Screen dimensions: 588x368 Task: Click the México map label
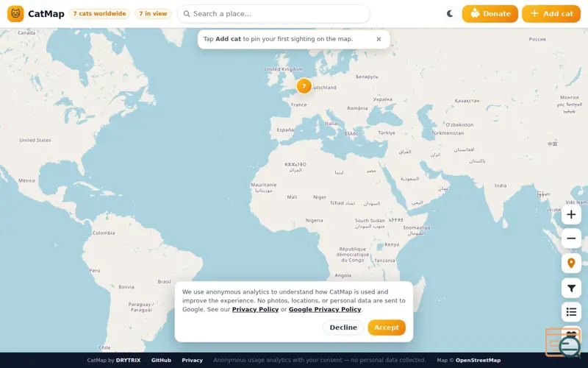pyautogui.click(x=26, y=180)
